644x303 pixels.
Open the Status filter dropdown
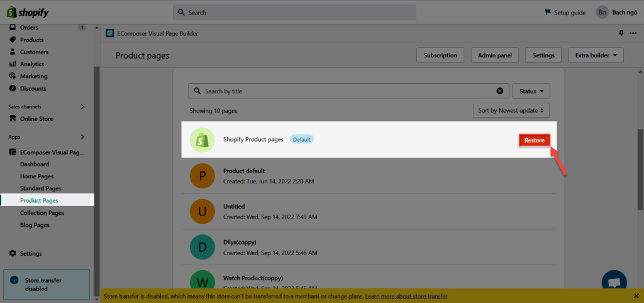[531, 91]
